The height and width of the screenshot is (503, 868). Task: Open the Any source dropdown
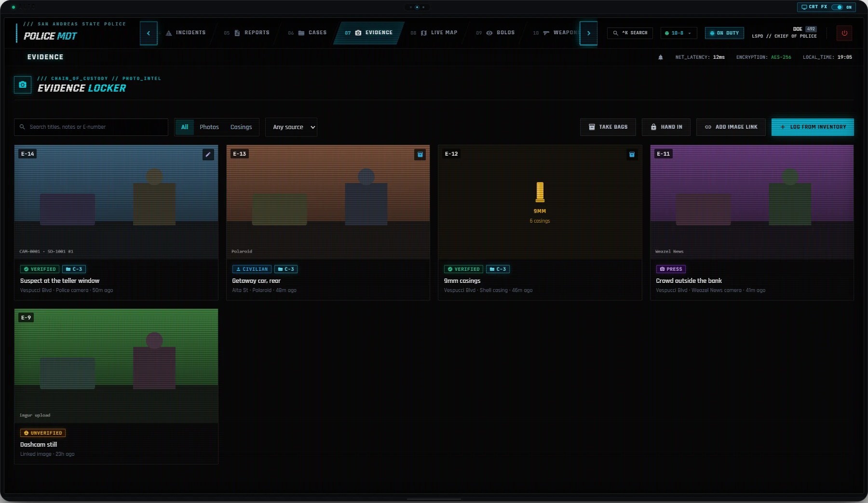click(x=291, y=127)
